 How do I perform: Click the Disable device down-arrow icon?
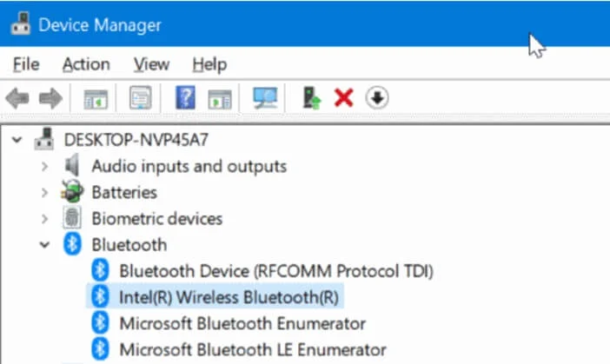click(x=376, y=98)
